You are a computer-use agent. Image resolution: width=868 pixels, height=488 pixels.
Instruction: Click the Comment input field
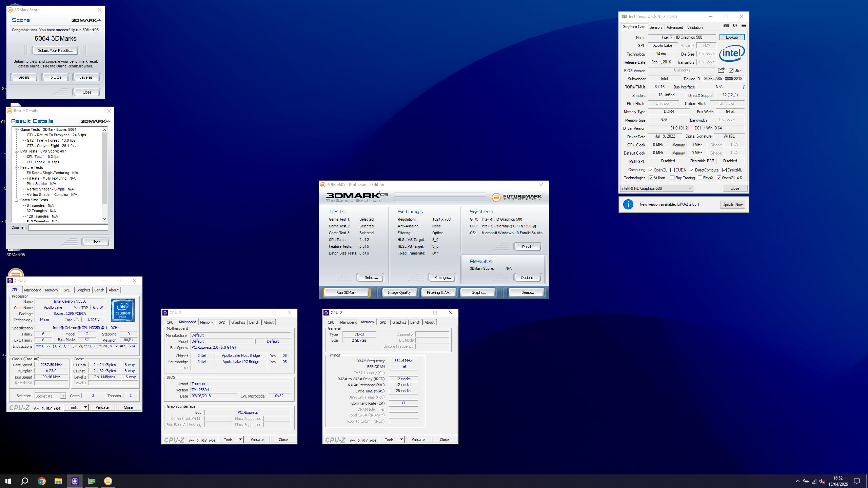click(x=68, y=228)
